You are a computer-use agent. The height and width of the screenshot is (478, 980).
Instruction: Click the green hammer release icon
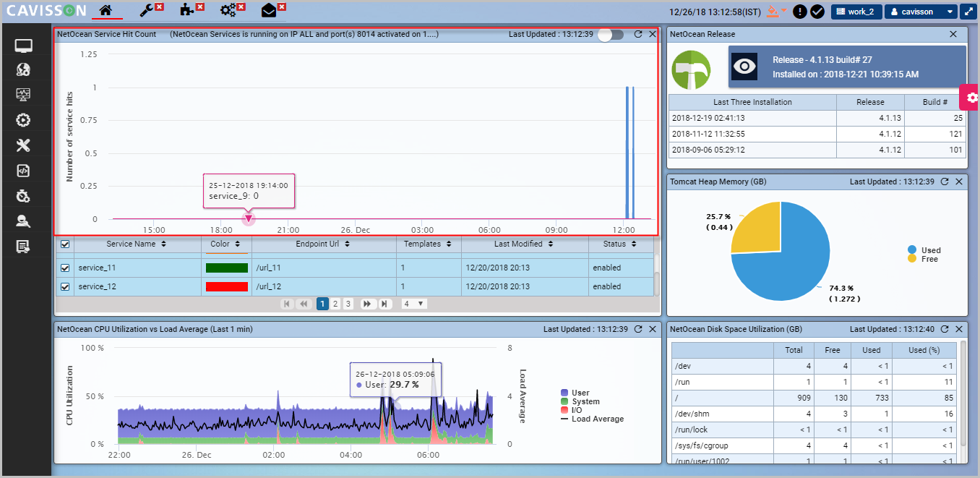coord(692,69)
